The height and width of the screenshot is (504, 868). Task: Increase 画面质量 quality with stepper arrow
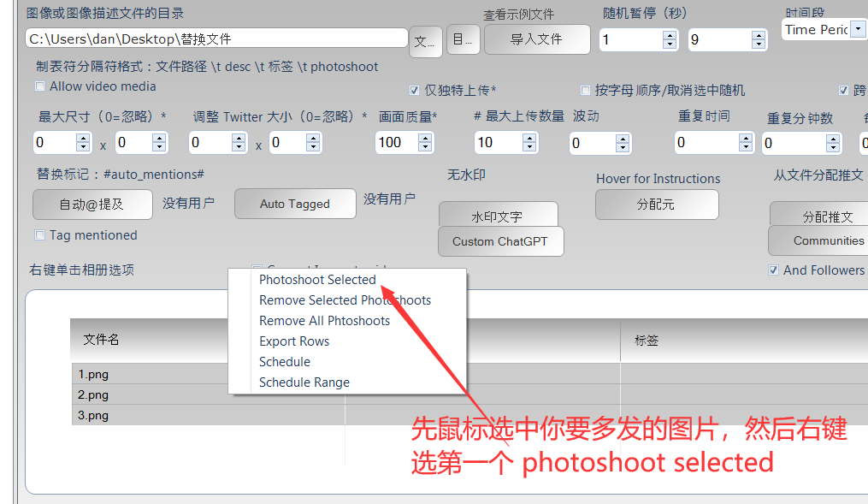(x=423, y=137)
